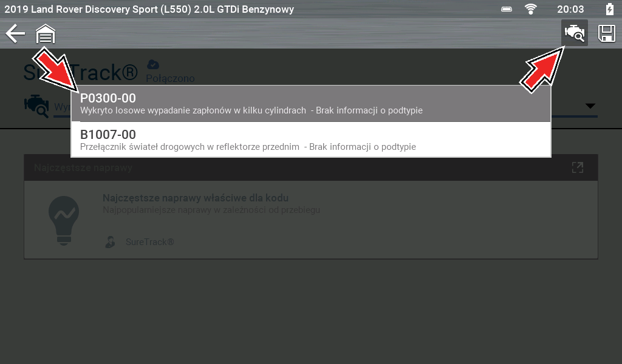Click the SureTrack® source label
Viewport: 622px width, 364px height.
point(149,242)
